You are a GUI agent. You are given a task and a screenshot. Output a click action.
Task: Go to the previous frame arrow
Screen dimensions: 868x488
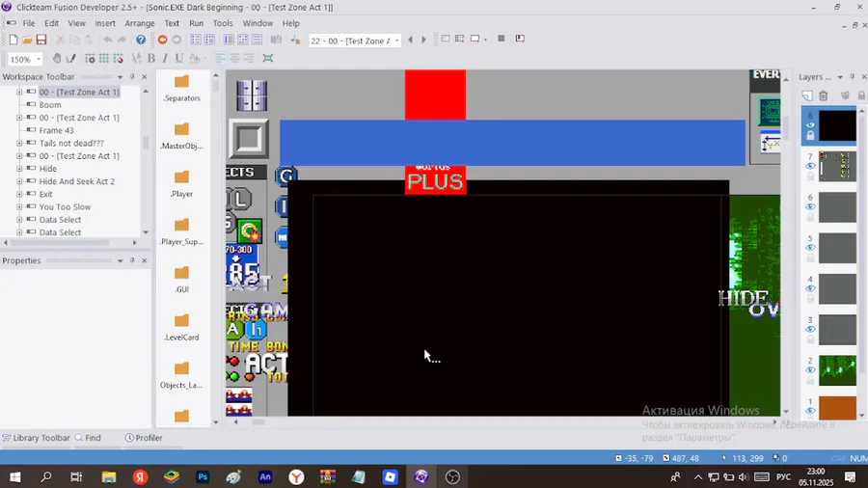(410, 40)
